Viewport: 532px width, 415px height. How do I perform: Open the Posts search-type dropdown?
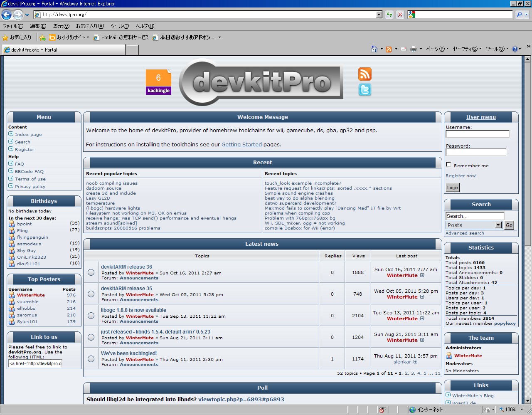pos(498,225)
